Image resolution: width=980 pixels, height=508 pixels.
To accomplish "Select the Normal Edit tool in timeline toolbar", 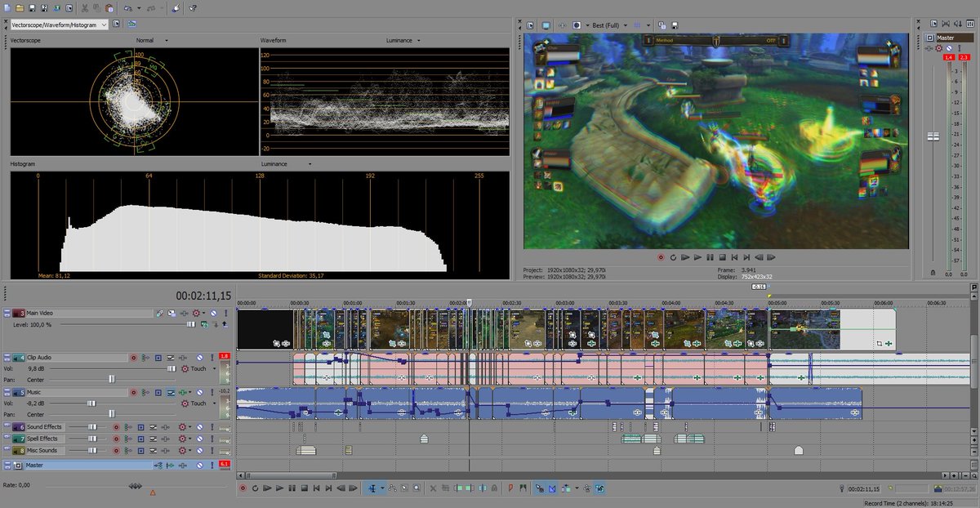I will tap(372, 488).
